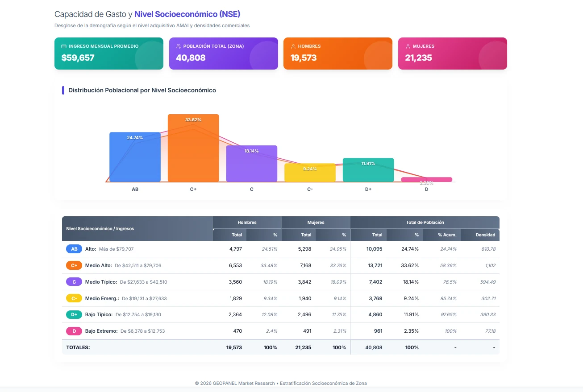Click the 10,095 total population cell
Screen dimensions: 583x392
pos(374,249)
